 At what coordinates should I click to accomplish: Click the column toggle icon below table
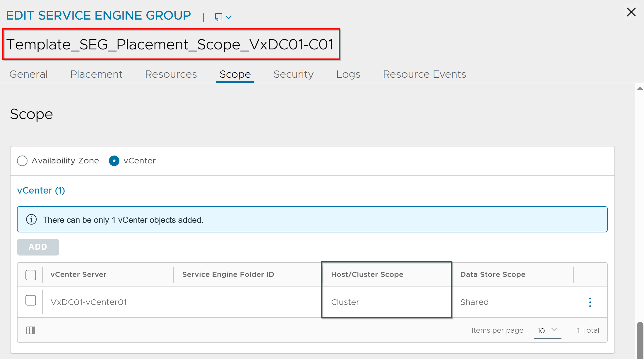31,330
